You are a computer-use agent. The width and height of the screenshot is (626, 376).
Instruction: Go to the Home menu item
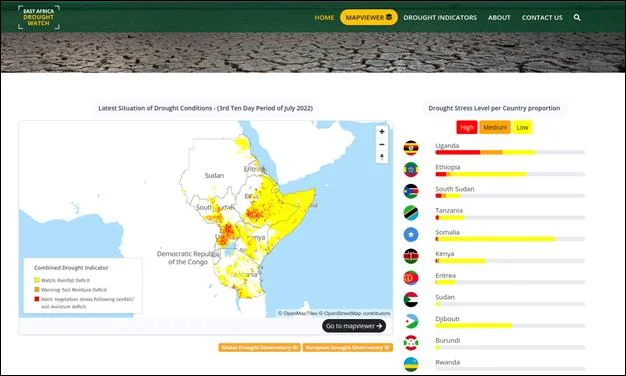pyautogui.click(x=324, y=18)
